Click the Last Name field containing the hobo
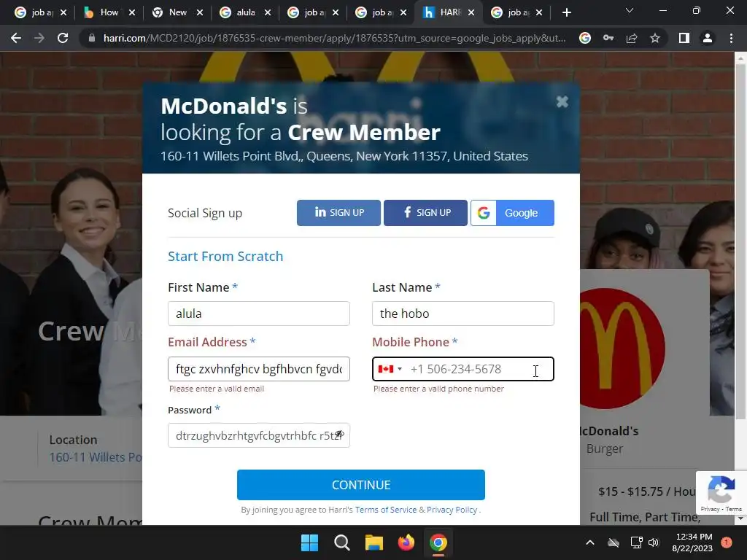Image resolution: width=747 pixels, height=560 pixels. click(463, 314)
